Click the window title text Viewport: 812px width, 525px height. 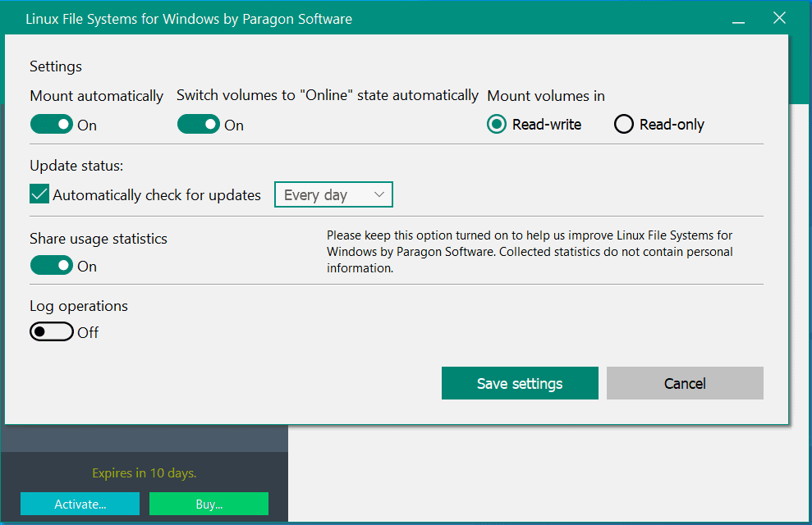[189, 19]
